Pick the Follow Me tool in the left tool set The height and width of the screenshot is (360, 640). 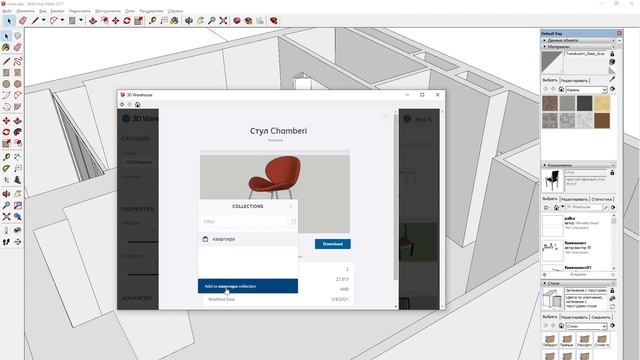click(x=18, y=132)
